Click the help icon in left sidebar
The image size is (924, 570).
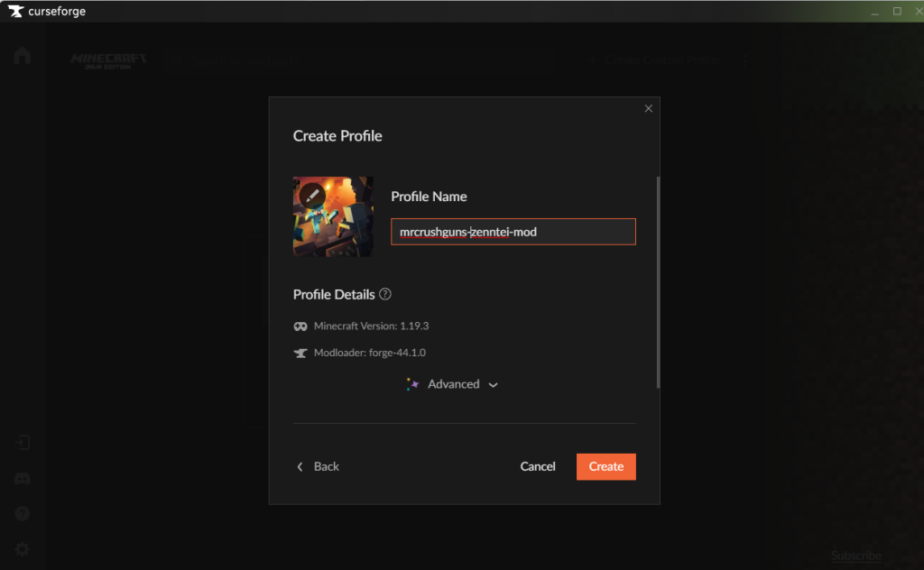(23, 514)
